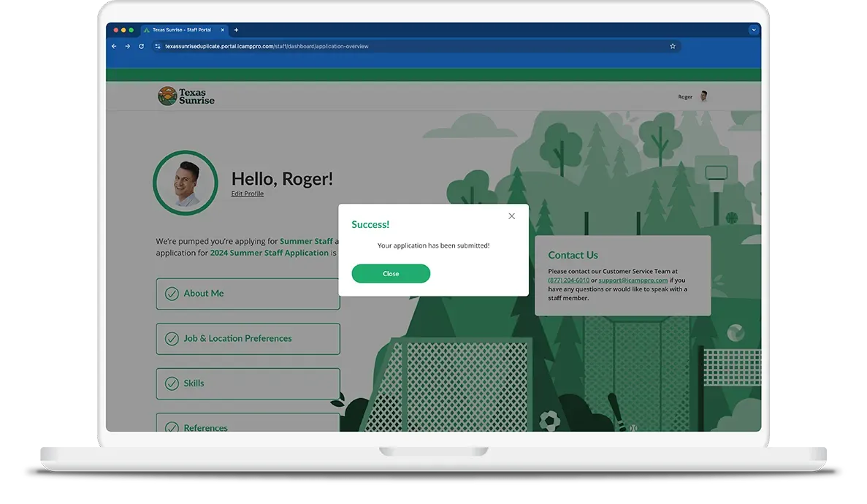This screenshot has width=867, height=504.
Task: Click Roger's large profile photo
Action: (186, 183)
